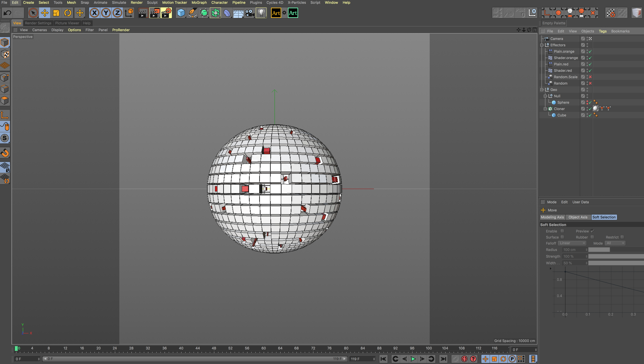
Task: Tick the Soft Selection Enable checkbox
Action: (x=562, y=231)
